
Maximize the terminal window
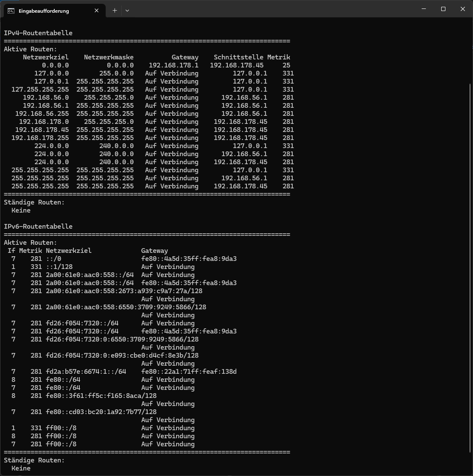[x=443, y=9]
